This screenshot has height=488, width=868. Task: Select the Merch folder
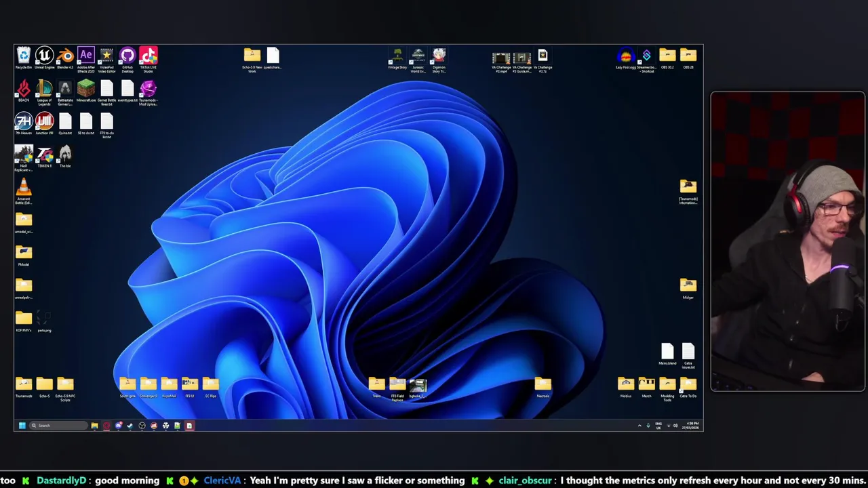click(x=646, y=388)
